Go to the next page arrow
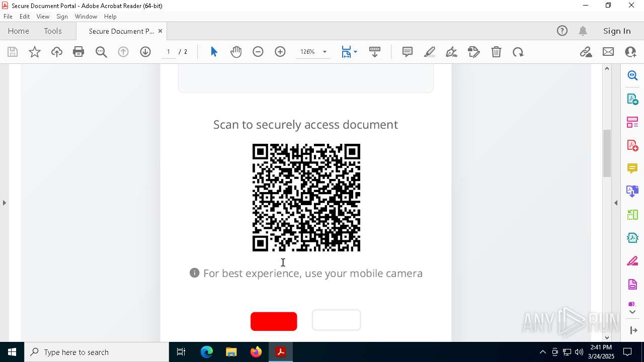The height and width of the screenshot is (362, 644). pos(145,52)
